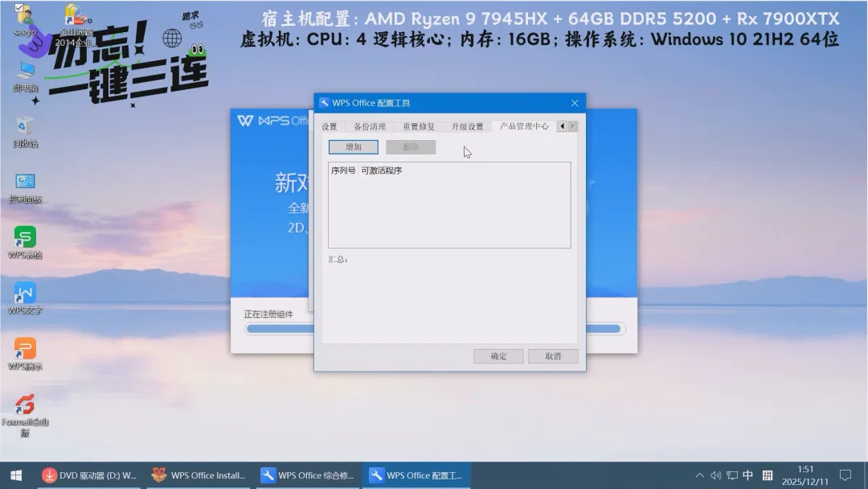
Task: Click the installer window WPS logo
Action: [245, 121]
